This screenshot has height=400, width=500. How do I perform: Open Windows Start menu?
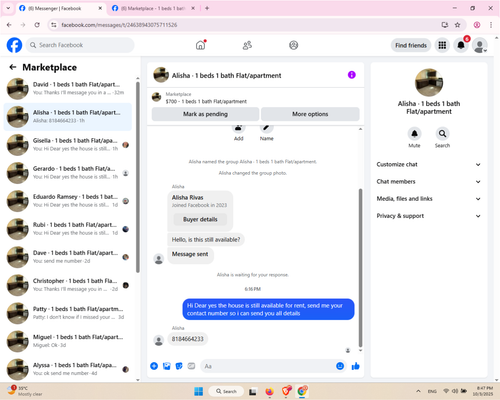pos(199,391)
